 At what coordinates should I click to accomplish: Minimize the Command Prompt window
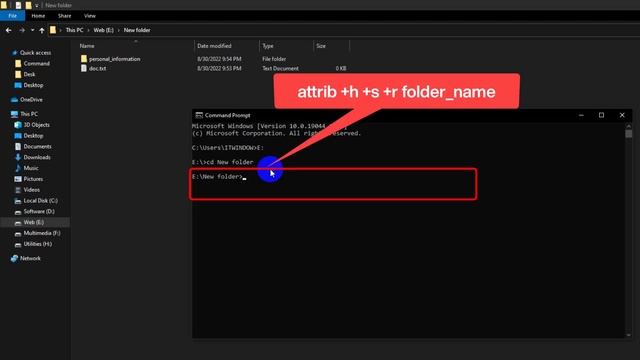pyautogui.click(x=581, y=115)
